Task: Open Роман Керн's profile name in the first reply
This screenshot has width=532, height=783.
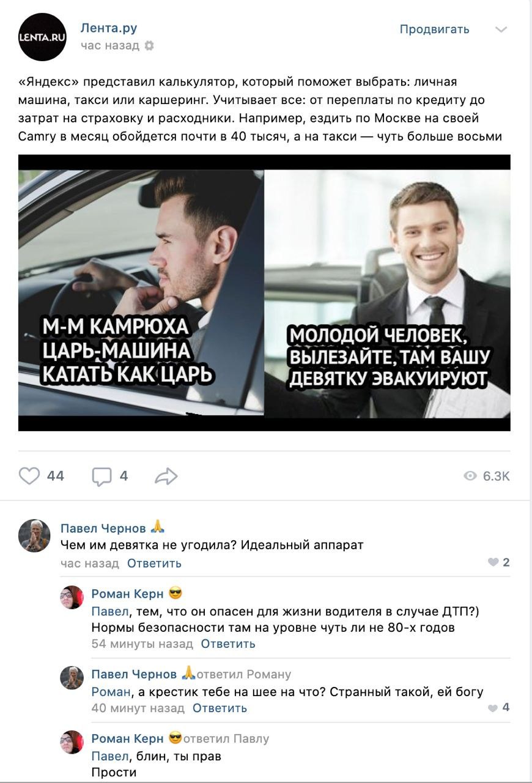Action: click(128, 593)
